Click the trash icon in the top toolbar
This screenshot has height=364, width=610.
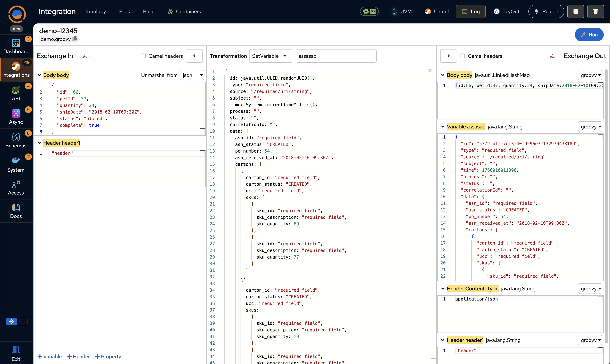tap(595, 11)
